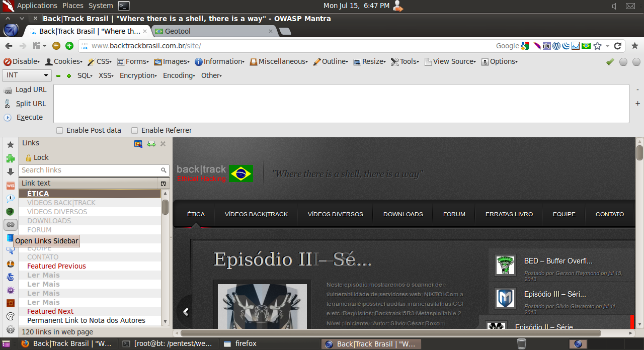Enable Referrer checkbox
Image resolution: width=644 pixels, height=350 pixels.
click(134, 130)
